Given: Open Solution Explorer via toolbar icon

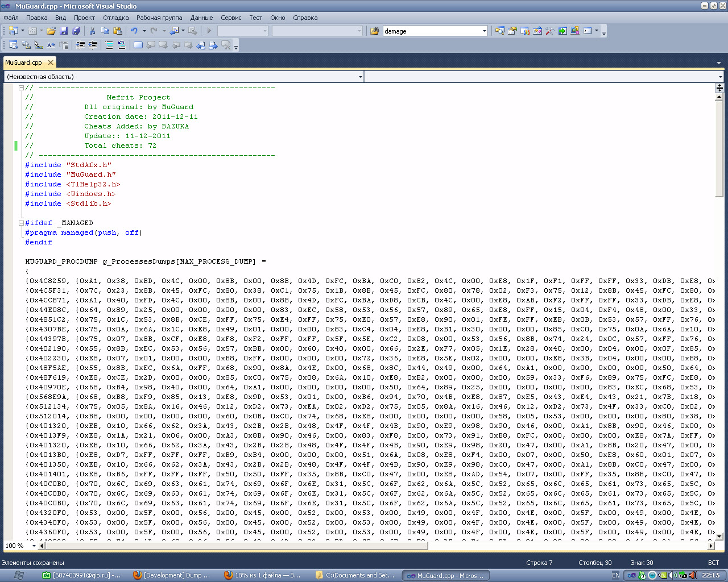Looking at the screenshot, I should 500,31.
